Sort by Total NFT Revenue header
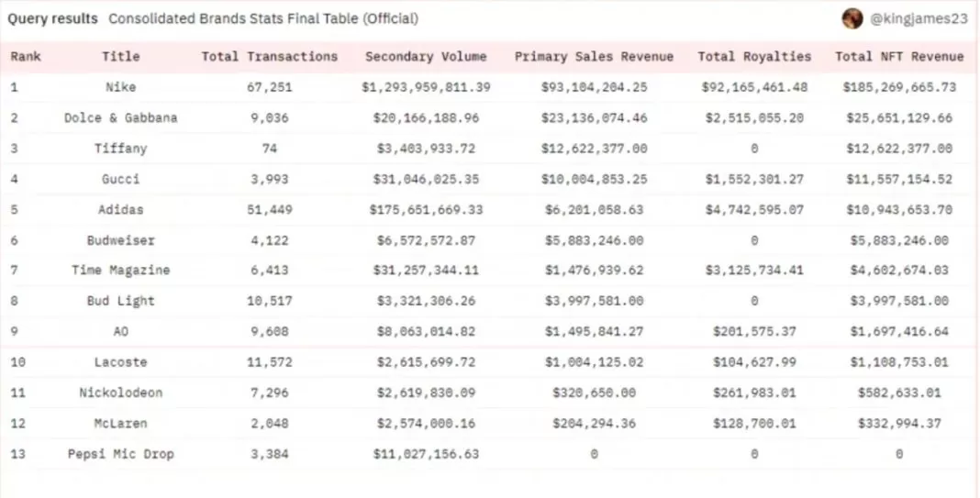Image resolution: width=980 pixels, height=498 pixels. (x=899, y=57)
